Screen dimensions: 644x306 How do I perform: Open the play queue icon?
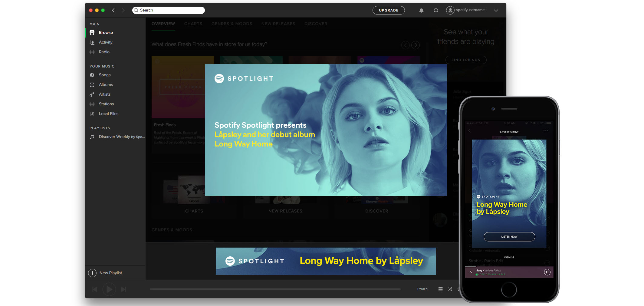pos(441,289)
